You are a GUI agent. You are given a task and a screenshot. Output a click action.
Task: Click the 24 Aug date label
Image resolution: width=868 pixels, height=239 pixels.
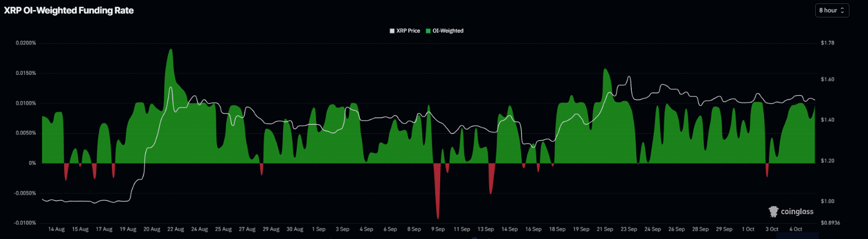tap(200, 229)
